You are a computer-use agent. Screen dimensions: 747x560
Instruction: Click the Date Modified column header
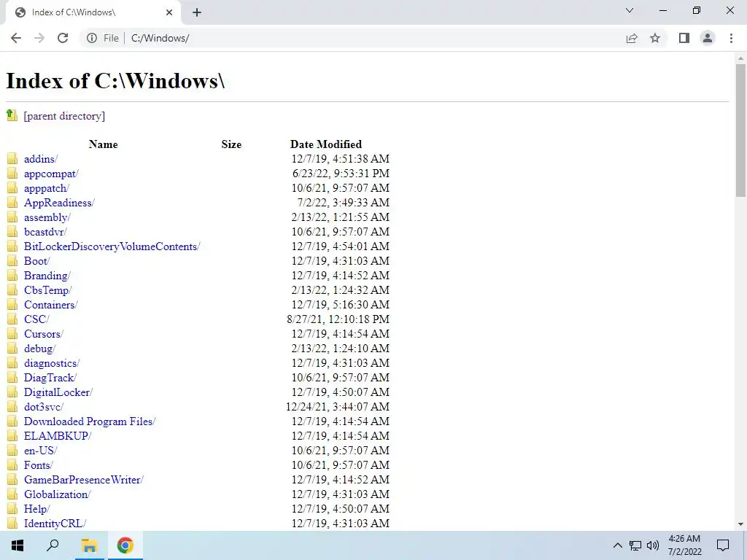(x=326, y=144)
